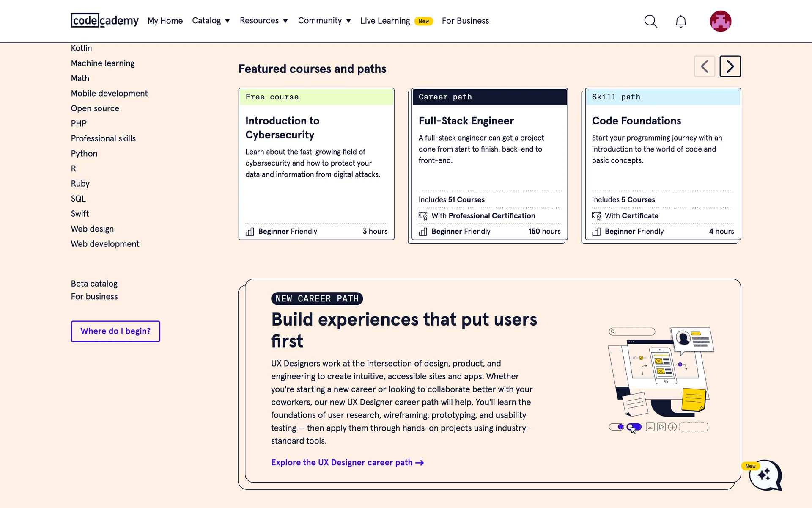
Task: Select Python in the subject list
Action: [84, 154]
